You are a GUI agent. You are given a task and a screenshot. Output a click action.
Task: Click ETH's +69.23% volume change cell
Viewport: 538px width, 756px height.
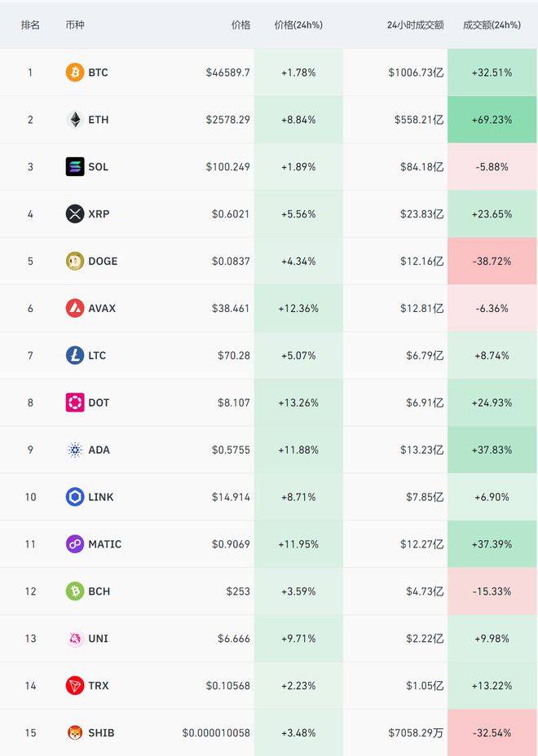(492, 120)
